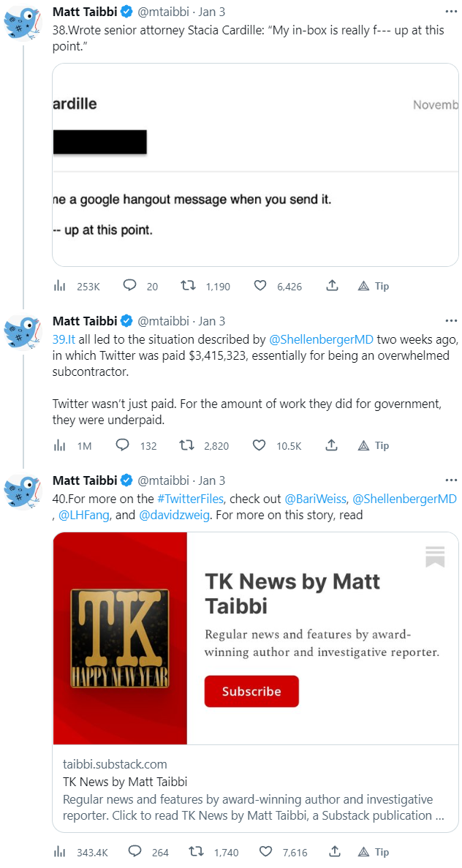This screenshot has height=868, width=462.
Task: Like the tweet with 7,616 likes
Action: click(260, 852)
